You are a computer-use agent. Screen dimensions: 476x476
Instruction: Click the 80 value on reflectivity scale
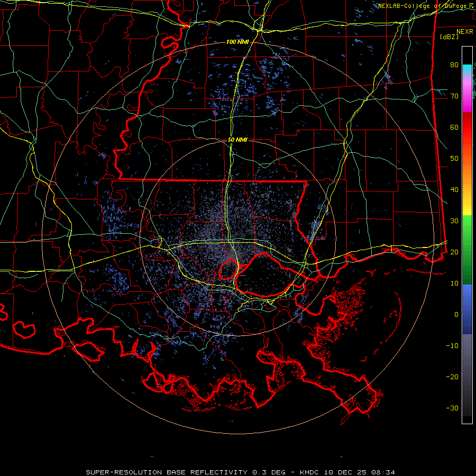coord(454,65)
